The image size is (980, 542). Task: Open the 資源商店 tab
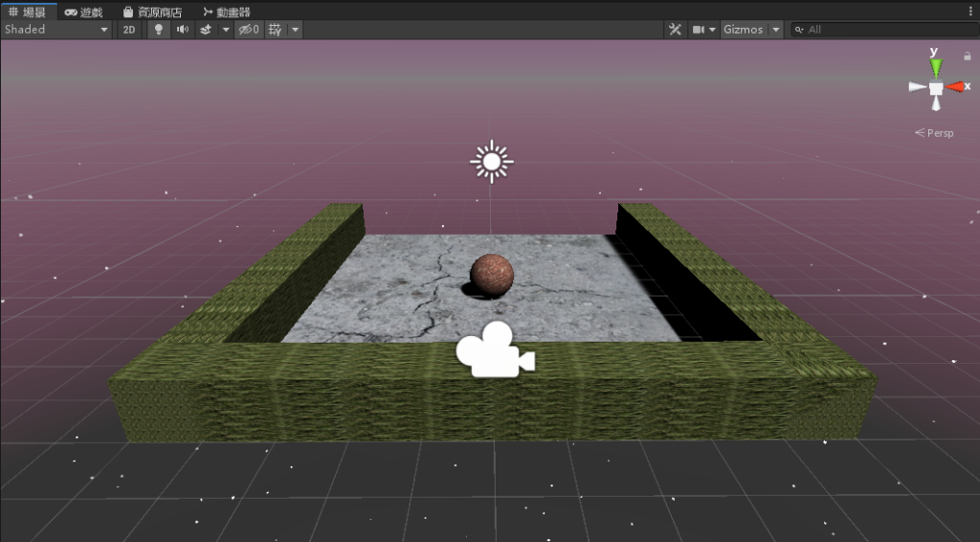click(152, 11)
